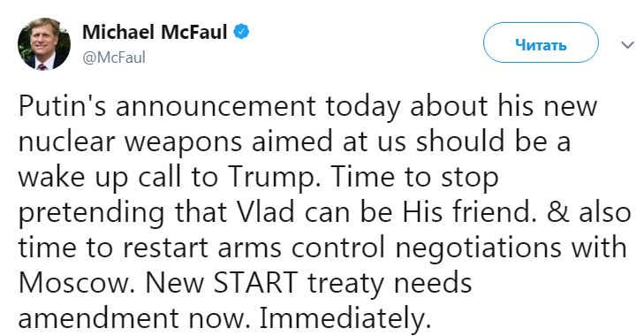644x336 pixels.
Task: Click the word "amendment" in the last line
Action: [x=99, y=318]
